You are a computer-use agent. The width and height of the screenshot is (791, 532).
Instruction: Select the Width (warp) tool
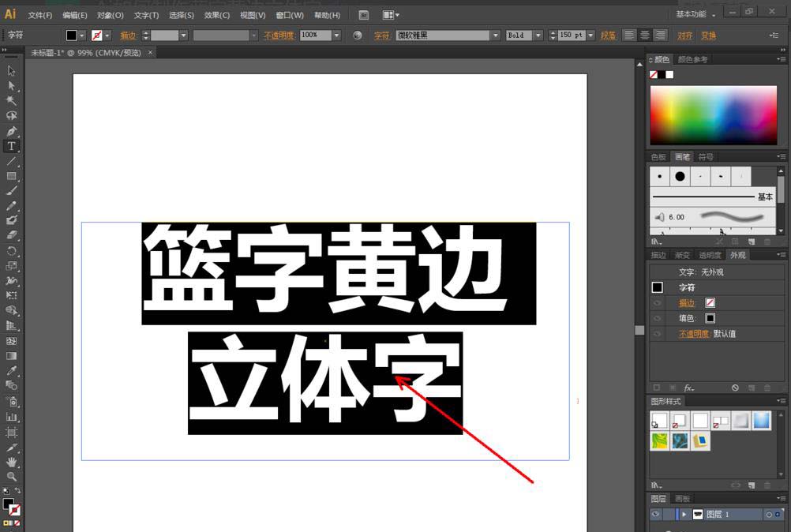[11, 281]
